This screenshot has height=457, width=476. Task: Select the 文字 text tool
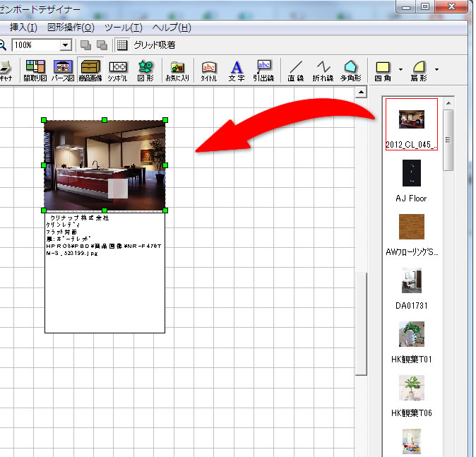click(237, 70)
